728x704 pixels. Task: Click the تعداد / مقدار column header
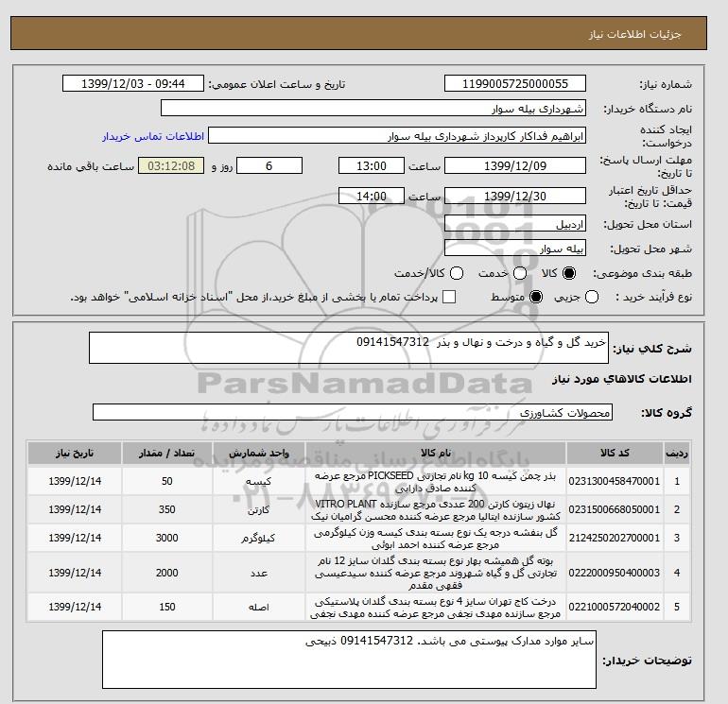pyautogui.click(x=167, y=453)
